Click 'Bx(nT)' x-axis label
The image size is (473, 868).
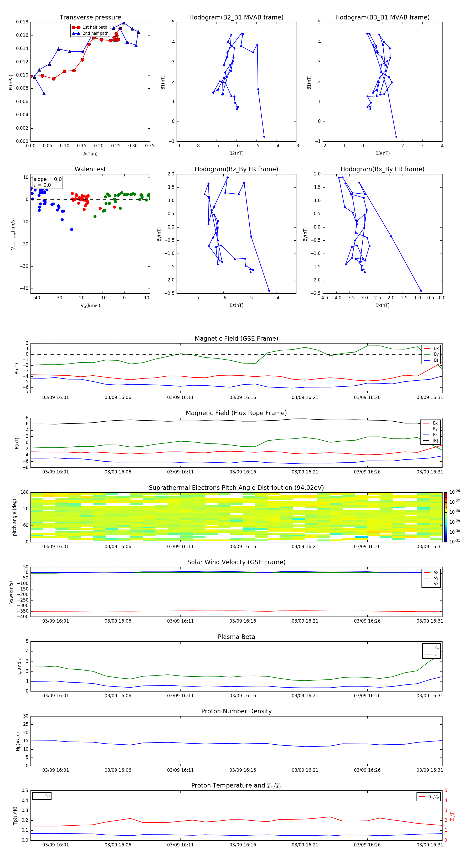click(382, 305)
